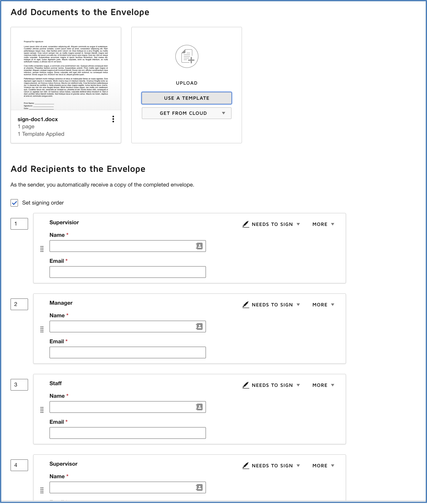Click the Supervisior role label
Viewport: 427px width, 504px height.
(x=64, y=222)
